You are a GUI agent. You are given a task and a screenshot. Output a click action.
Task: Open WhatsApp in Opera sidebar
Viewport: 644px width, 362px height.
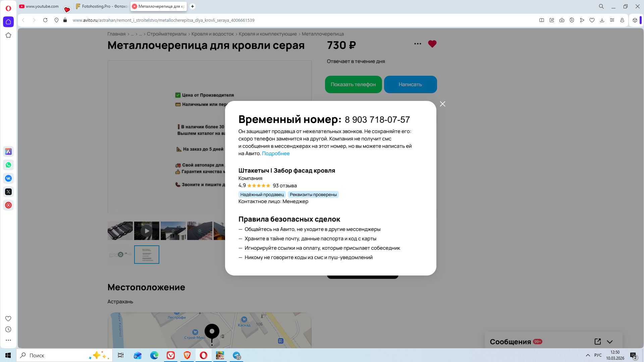[8, 165]
